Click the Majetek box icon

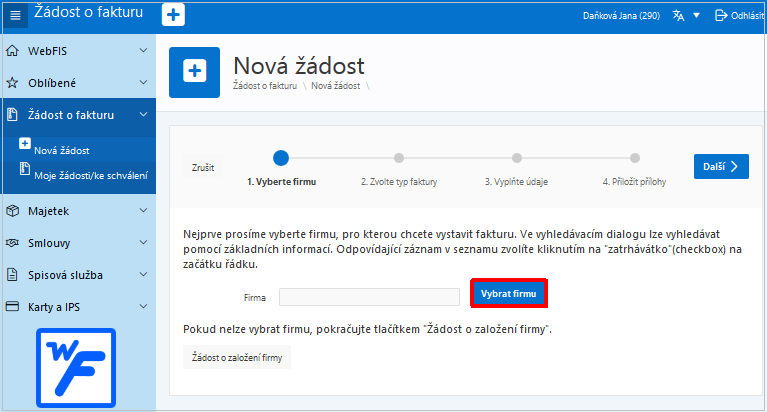[13, 211]
